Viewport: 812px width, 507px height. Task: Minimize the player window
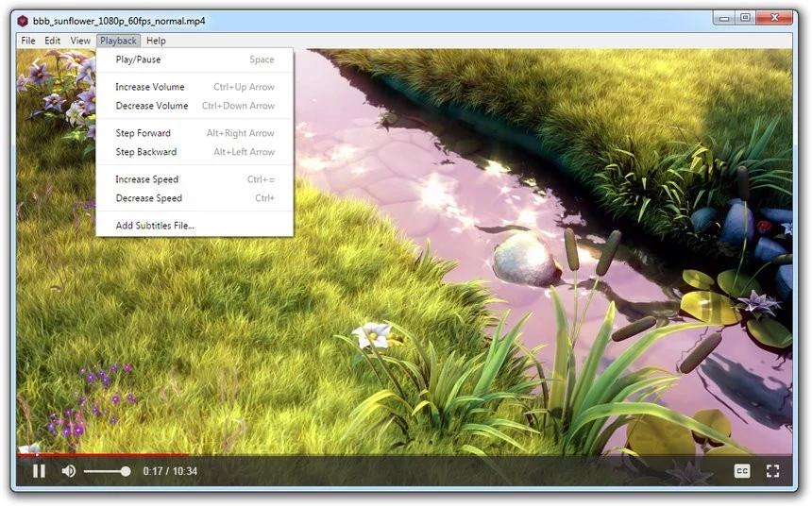click(724, 18)
